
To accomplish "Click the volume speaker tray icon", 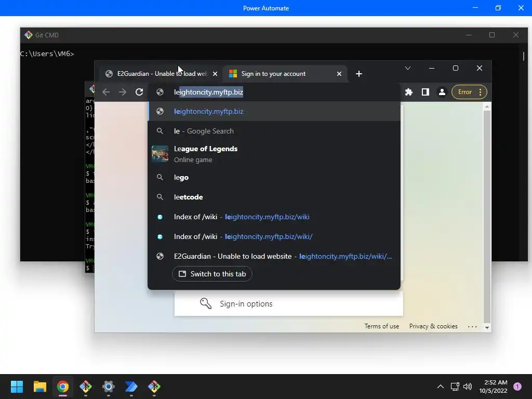I will [468, 387].
